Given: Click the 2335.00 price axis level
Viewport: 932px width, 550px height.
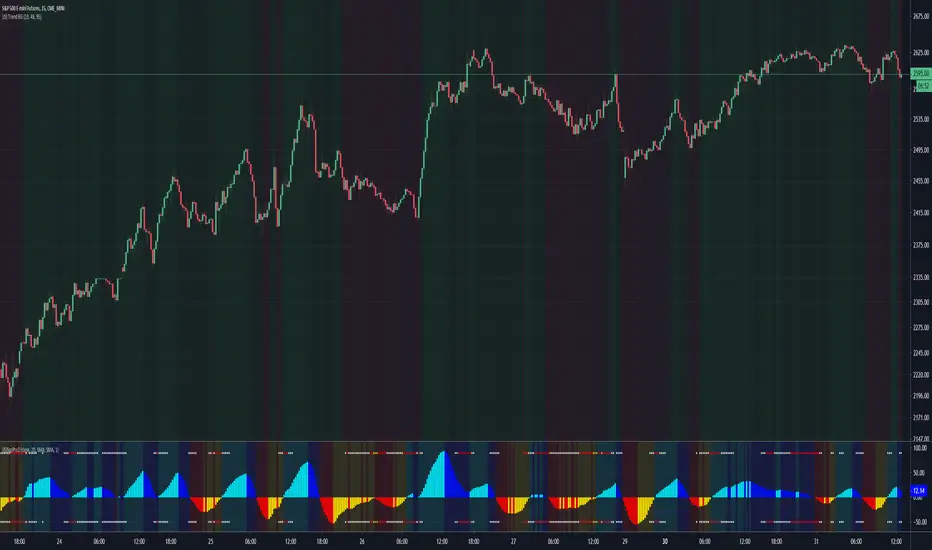Looking at the screenshot, I should [x=921, y=277].
